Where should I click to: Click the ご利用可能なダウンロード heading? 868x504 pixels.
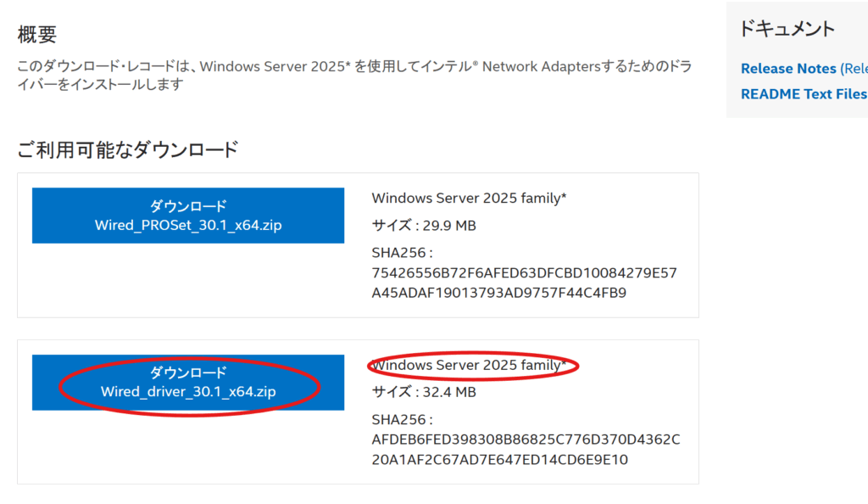[x=128, y=149]
